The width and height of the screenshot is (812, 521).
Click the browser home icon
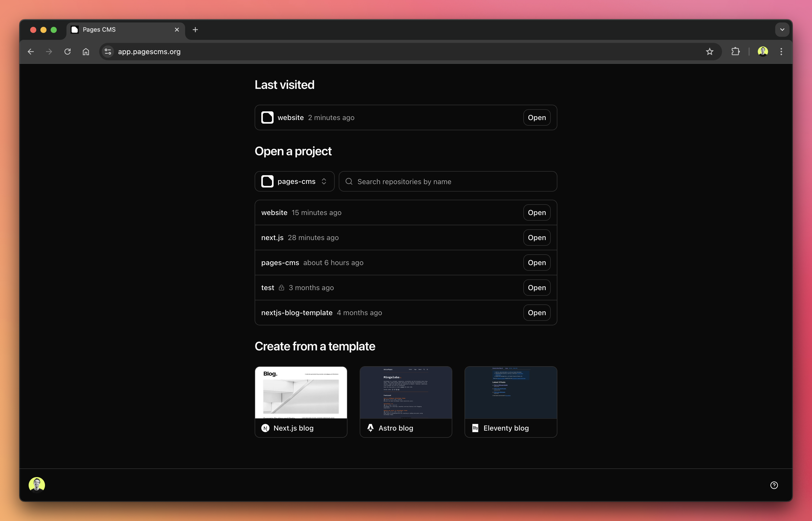pos(86,51)
